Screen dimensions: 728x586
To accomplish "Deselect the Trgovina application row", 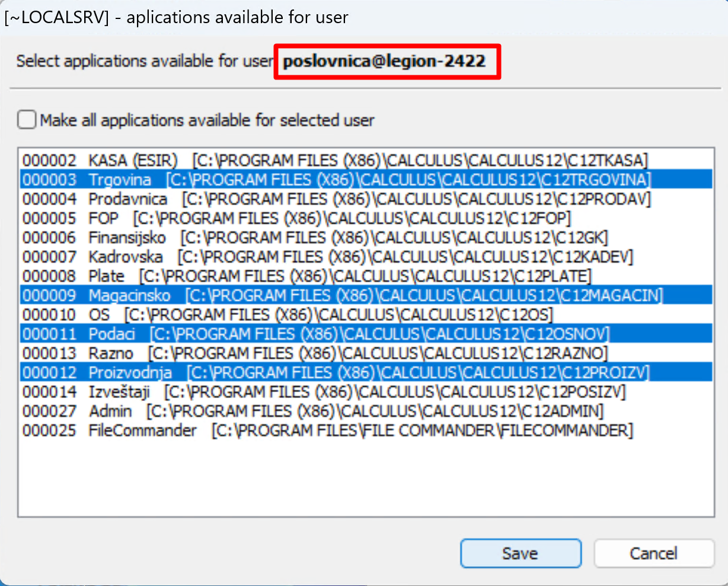I will point(120,180).
